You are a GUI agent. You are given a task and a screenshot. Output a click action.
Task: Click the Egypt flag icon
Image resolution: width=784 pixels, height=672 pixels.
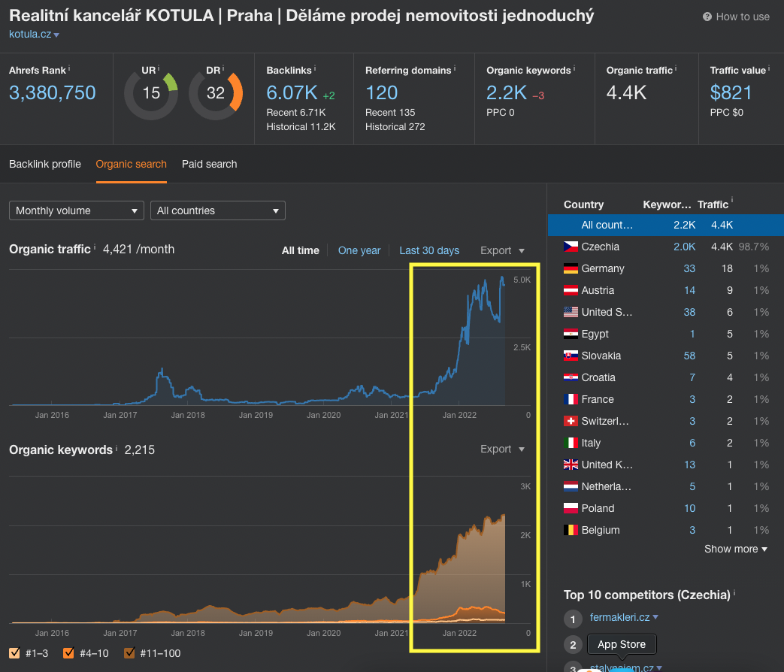pos(571,334)
